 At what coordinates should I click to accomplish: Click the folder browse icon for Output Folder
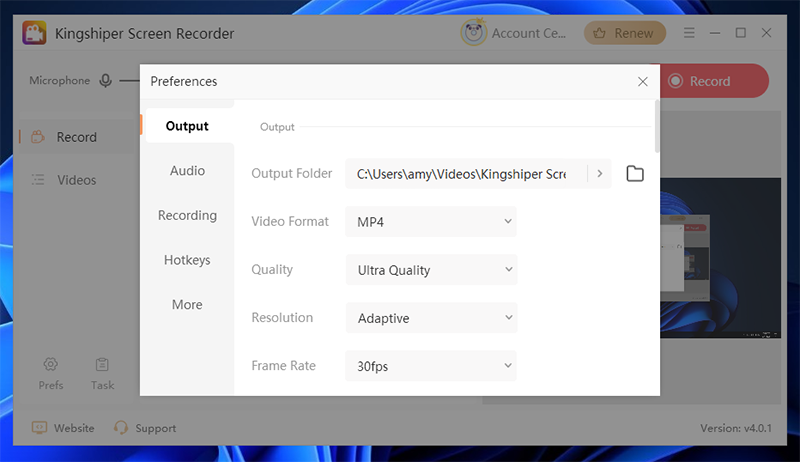635,174
